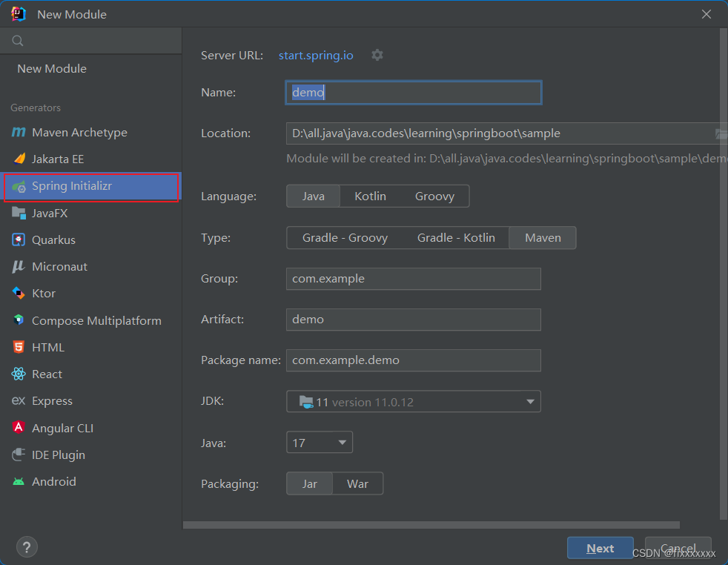The width and height of the screenshot is (728, 565).
Task: Switch Type to Gradle - Kotlin
Action: 456,237
